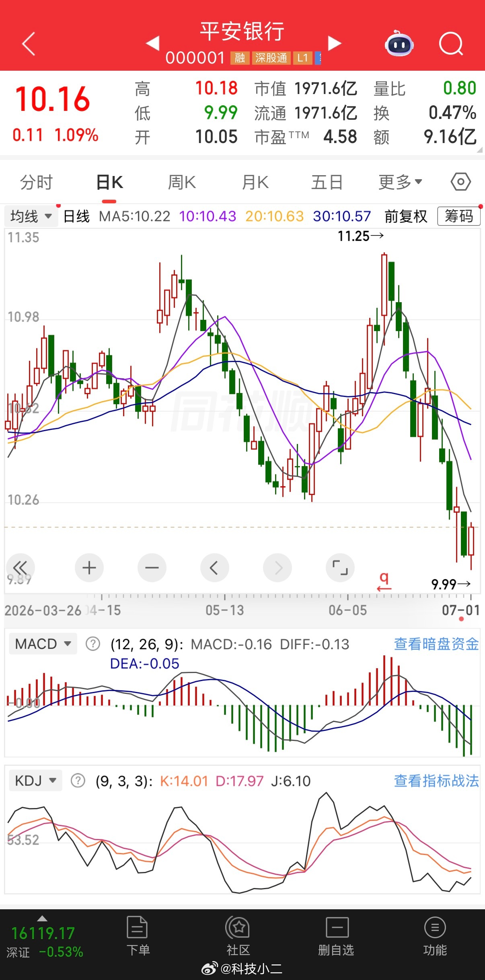
Task: Tap current price 10.16
Action: click(x=53, y=99)
